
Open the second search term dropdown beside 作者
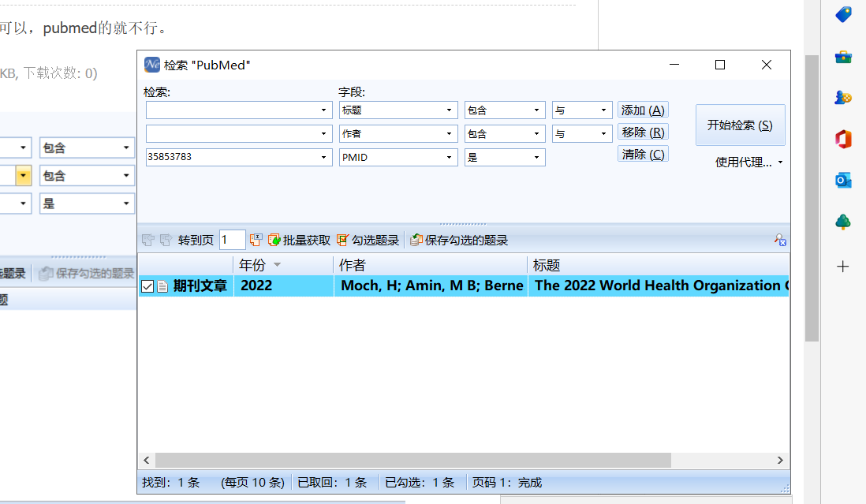click(323, 133)
